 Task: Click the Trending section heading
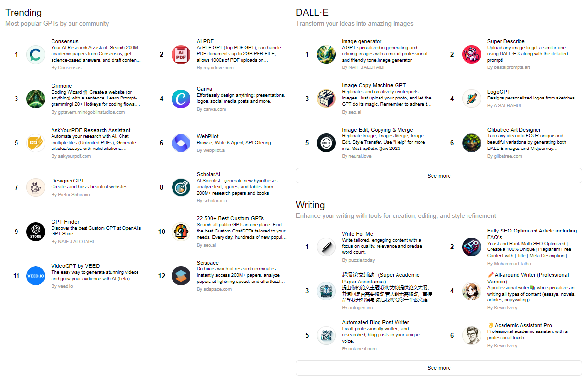(x=23, y=13)
